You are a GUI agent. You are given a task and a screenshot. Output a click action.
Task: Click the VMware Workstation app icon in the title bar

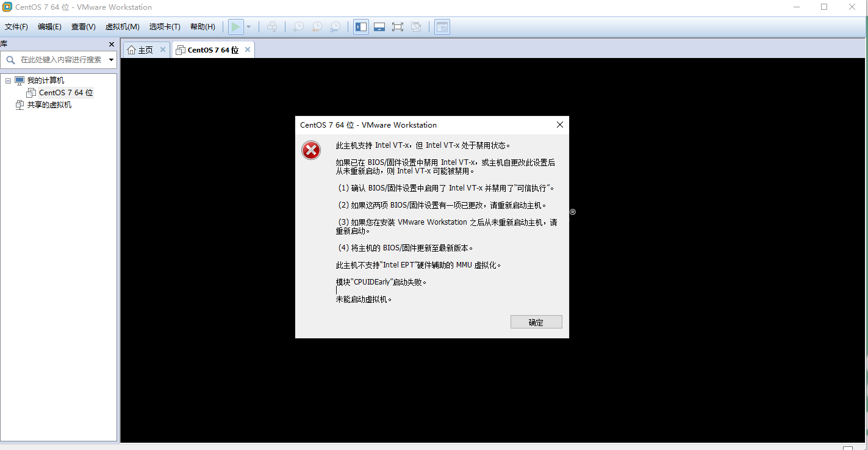(x=7, y=7)
